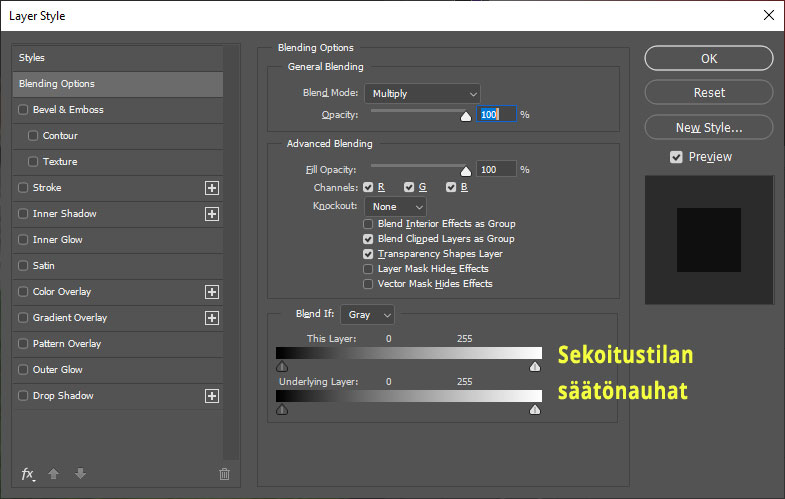Open the Satin settings row
Image resolution: width=785 pixels, height=499 pixels.
click(x=118, y=266)
